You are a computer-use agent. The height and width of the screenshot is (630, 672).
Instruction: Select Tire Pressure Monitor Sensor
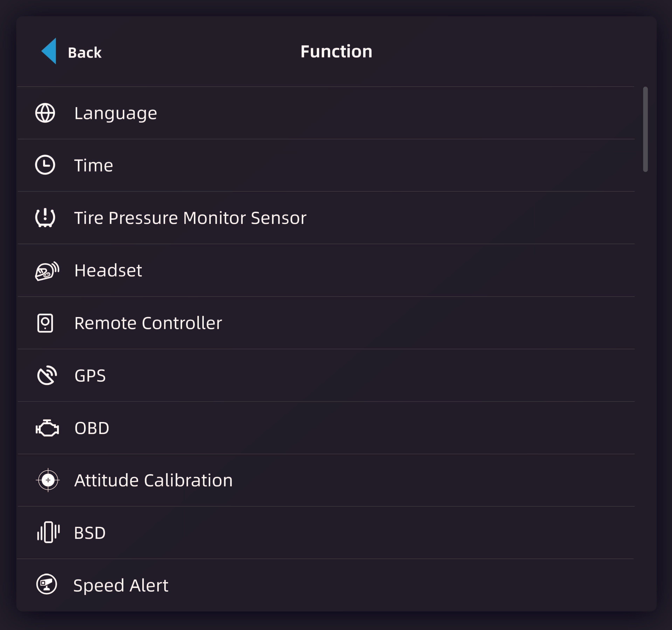[x=190, y=218]
